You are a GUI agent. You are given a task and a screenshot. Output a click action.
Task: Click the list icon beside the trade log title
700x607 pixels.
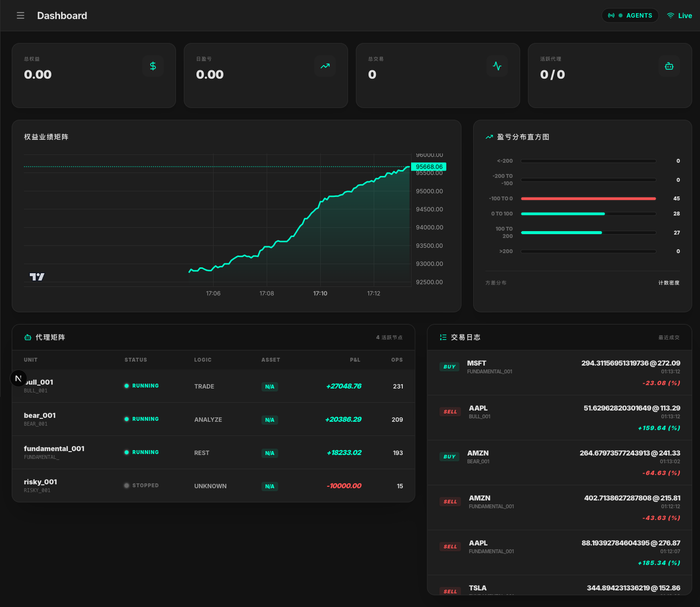point(443,337)
